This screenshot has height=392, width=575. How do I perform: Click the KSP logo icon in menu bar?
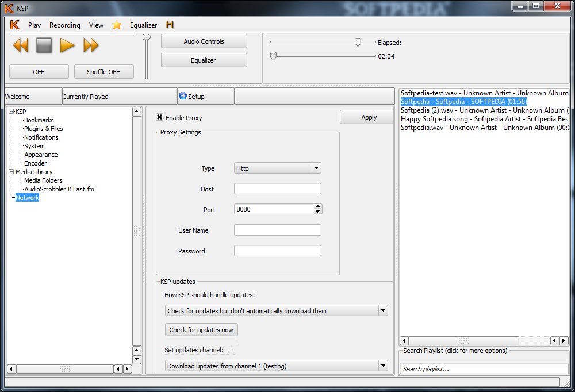(15, 25)
